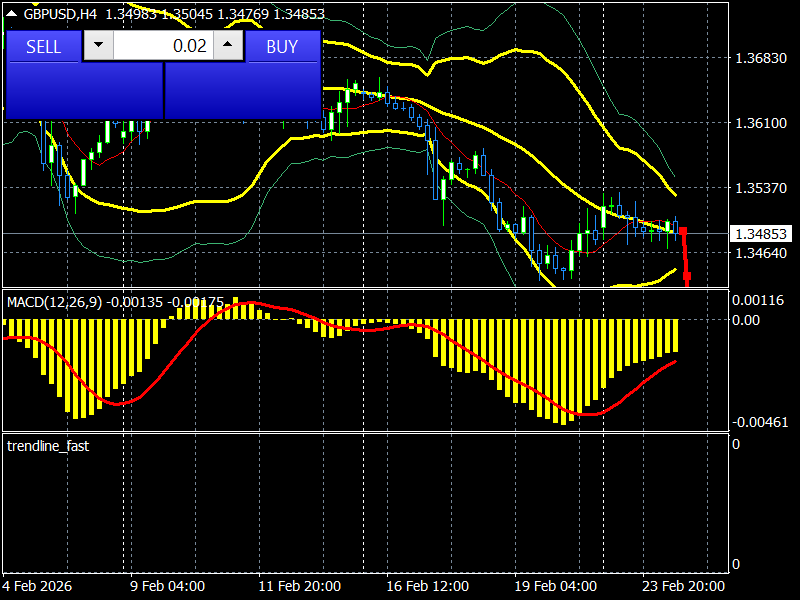Click the 1.35370 price scale label

tap(761, 188)
